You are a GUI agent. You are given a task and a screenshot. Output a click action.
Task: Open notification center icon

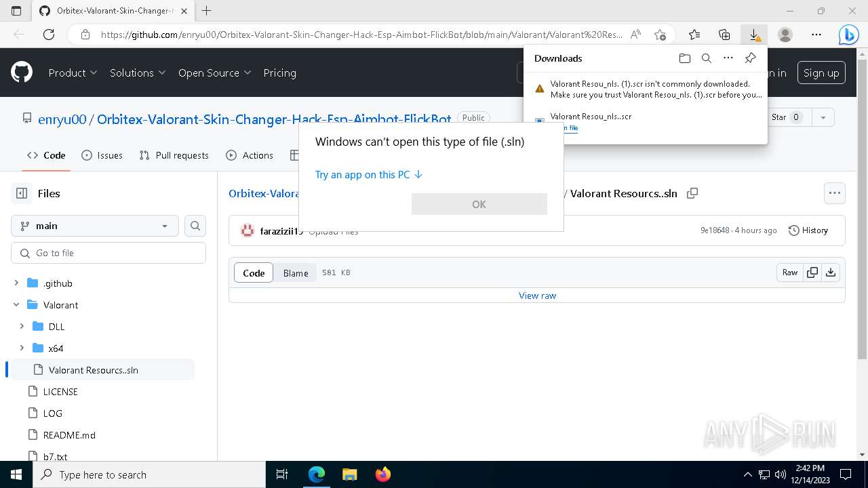tap(846, 474)
